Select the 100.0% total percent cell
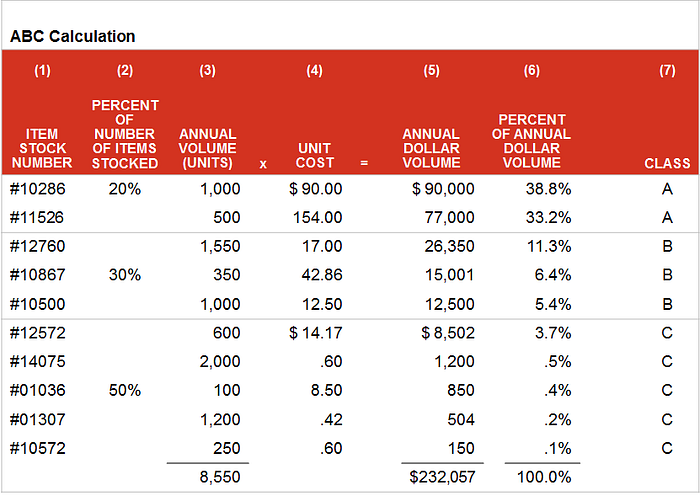Image resolution: width=700 pixels, height=495 pixels. click(x=544, y=477)
